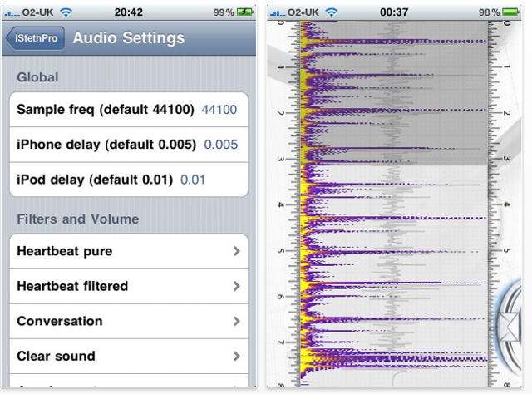Edit the iPod delay value 0.01

coord(193,180)
